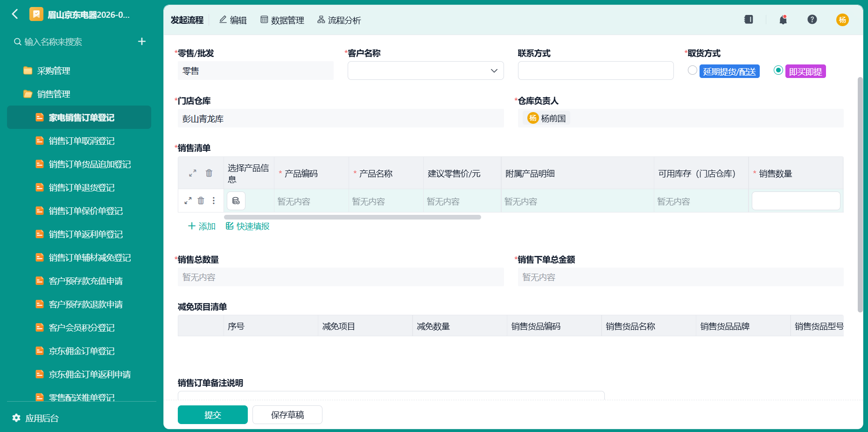This screenshot has width=868, height=432.
Task: Select 家电销售订单登记 form
Action: (79, 117)
